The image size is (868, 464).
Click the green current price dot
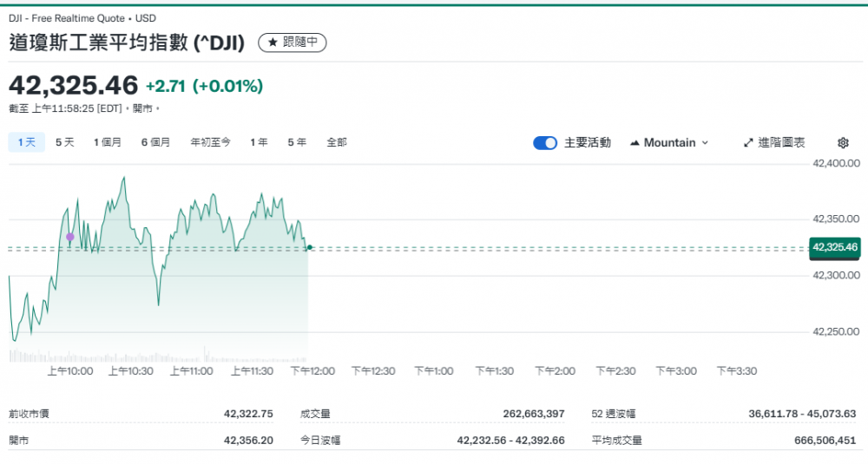click(x=309, y=248)
